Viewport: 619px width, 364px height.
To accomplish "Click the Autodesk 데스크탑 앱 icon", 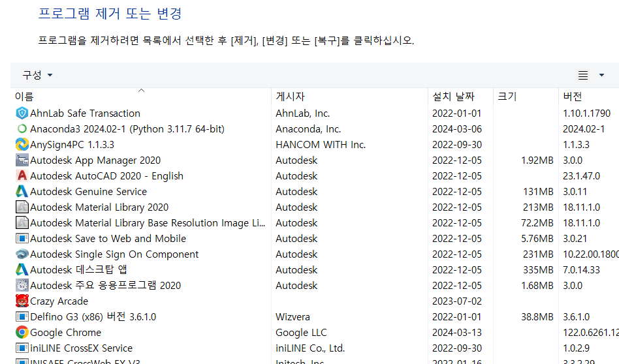I will tap(22, 270).
